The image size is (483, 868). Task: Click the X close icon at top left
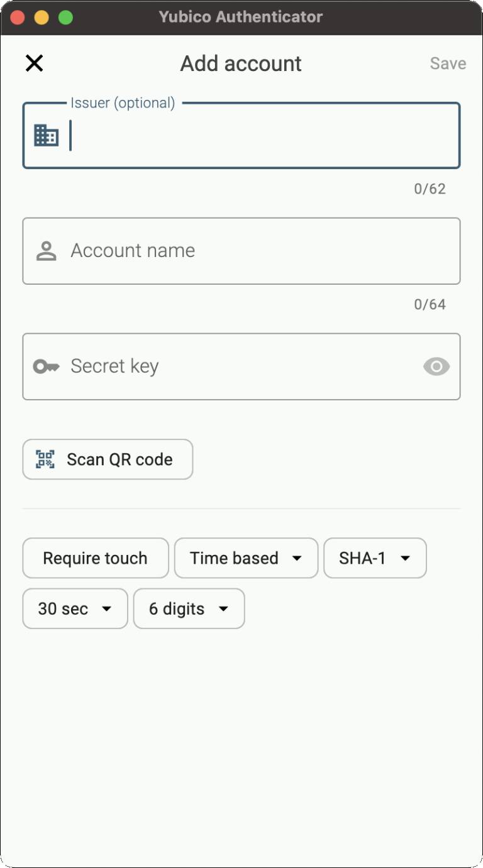coord(34,63)
